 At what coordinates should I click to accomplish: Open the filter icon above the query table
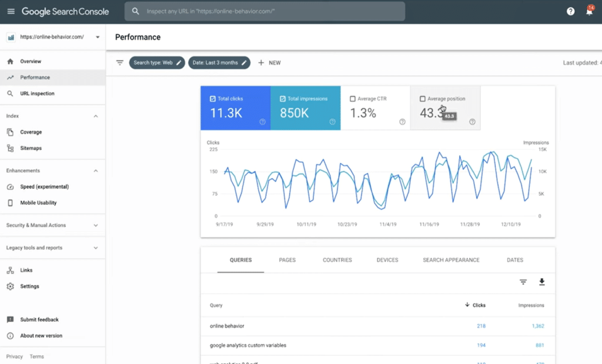click(x=523, y=282)
